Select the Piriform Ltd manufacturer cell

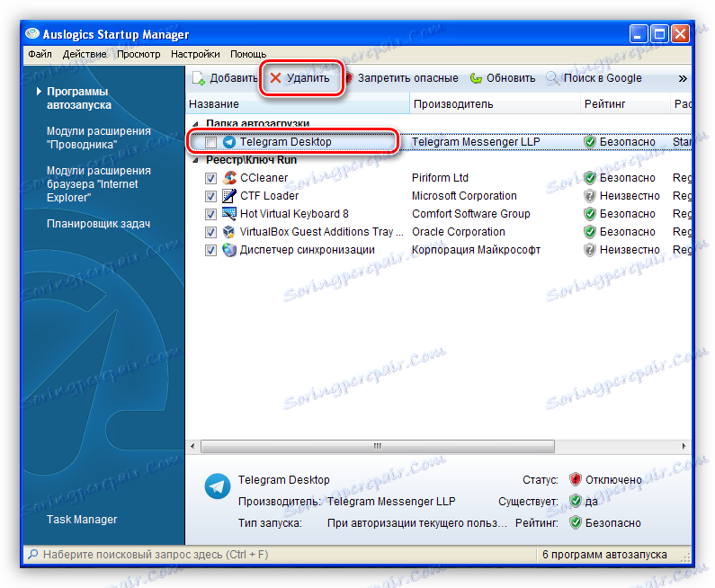(x=440, y=178)
